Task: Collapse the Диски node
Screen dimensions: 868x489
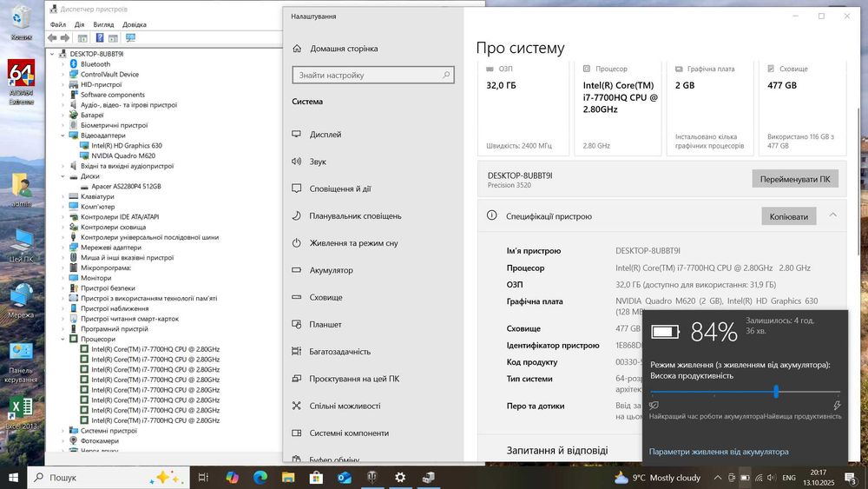Action: (x=62, y=176)
